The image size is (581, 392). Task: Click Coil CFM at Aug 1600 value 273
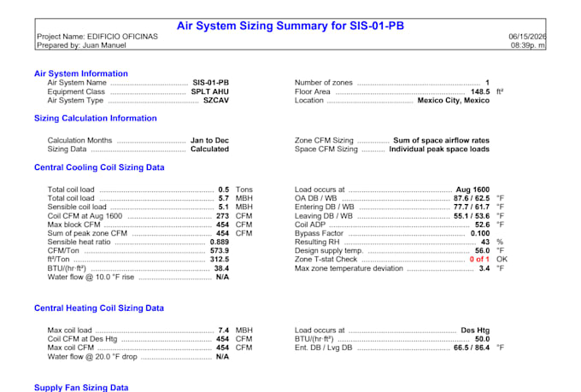(223, 216)
